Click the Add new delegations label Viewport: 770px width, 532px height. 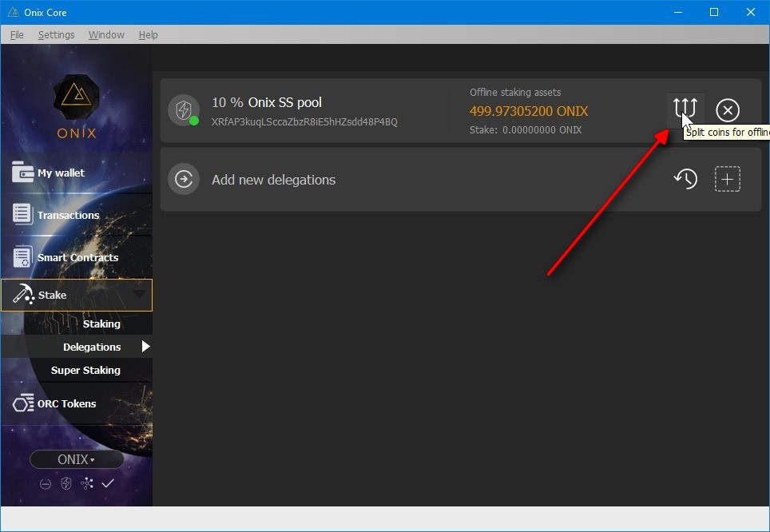(273, 180)
